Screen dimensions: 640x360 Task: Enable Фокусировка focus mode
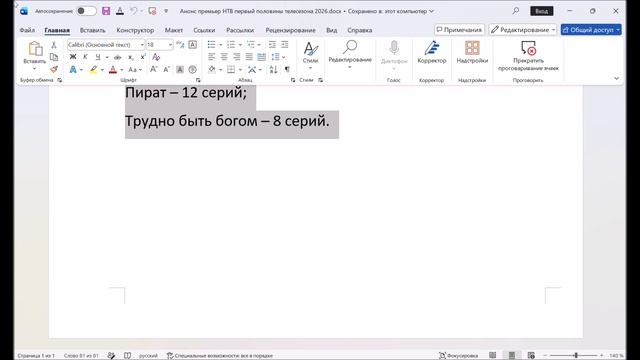point(458,356)
